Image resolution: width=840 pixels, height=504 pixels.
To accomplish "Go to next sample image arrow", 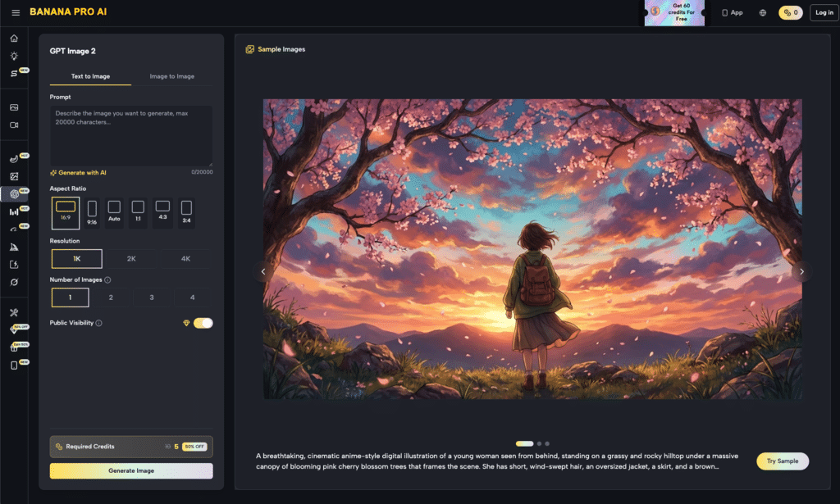I will click(x=801, y=271).
